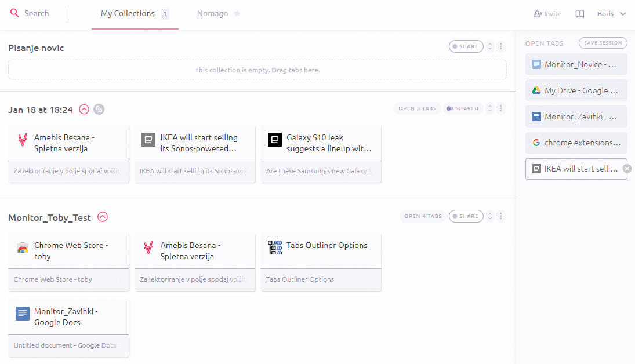Click the Tabs Outliner tree icon
This screenshot has width=635, height=364.
tap(274, 247)
